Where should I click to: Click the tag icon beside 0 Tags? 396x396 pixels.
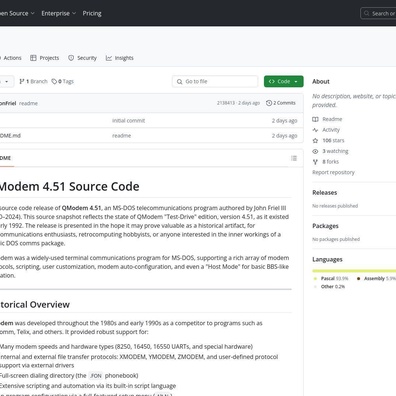pos(54,81)
